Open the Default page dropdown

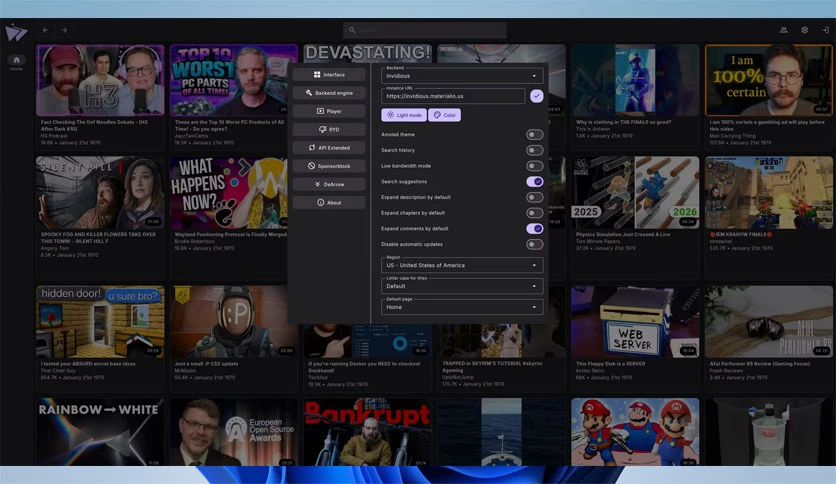pos(462,306)
